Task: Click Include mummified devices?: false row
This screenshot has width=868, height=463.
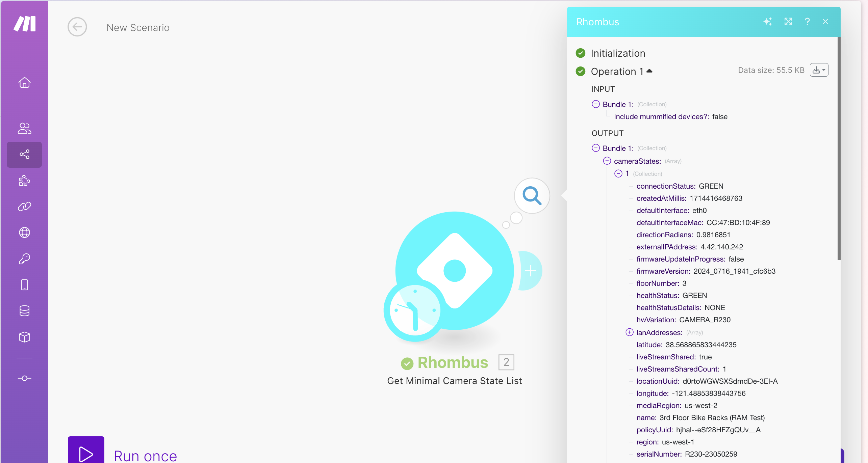Action: 670,117
